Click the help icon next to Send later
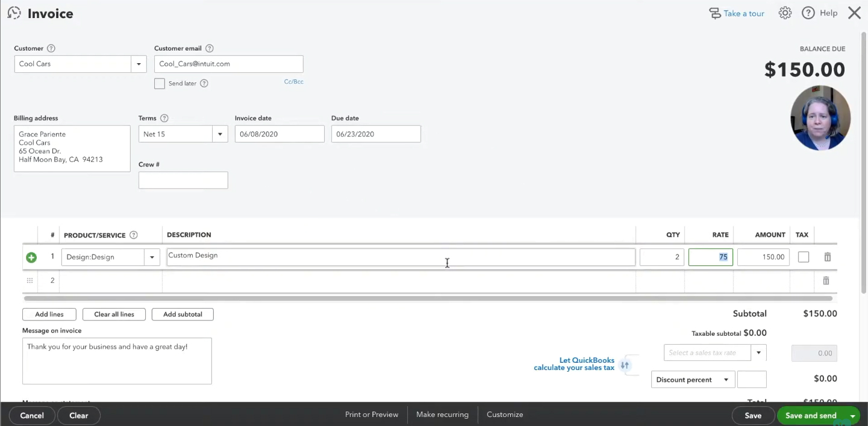Viewport: 868px width, 426px height. pos(204,84)
